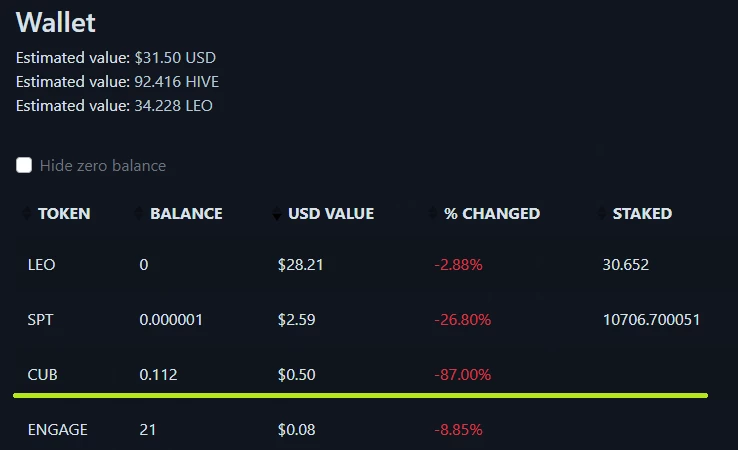This screenshot has height=450, width=738.
Task: Click LEO staked amount 30.652
Action: point(626,265)
